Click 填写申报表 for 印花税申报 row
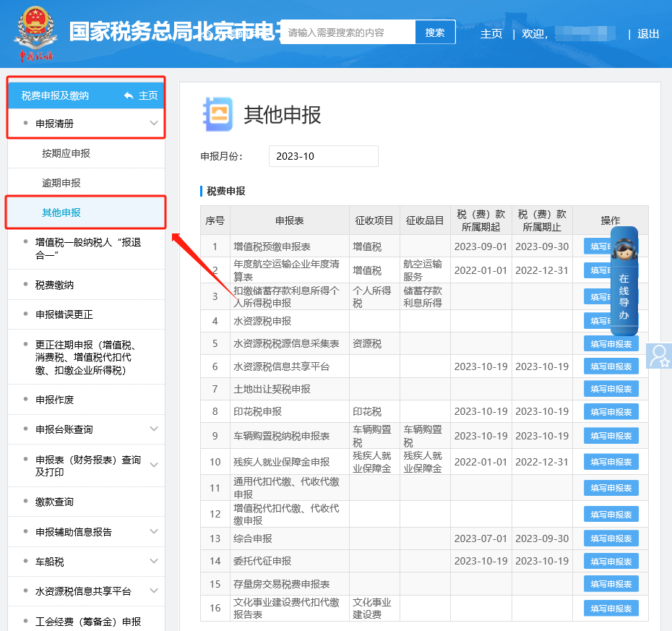The width and height of the screenshot is (672, 631). (x=611, y=412)
